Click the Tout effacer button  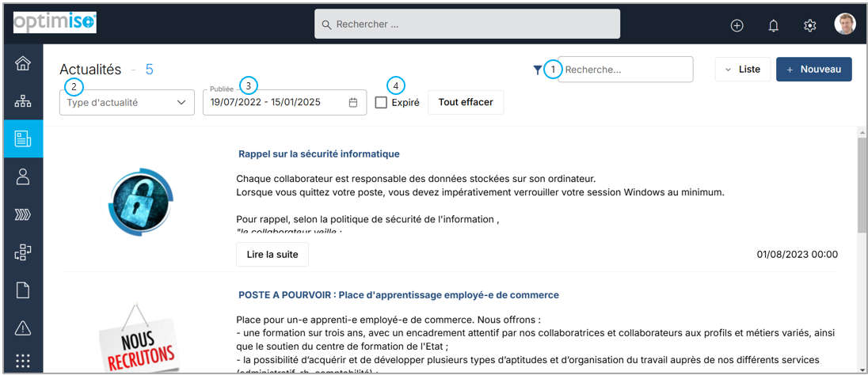point(466,102)
